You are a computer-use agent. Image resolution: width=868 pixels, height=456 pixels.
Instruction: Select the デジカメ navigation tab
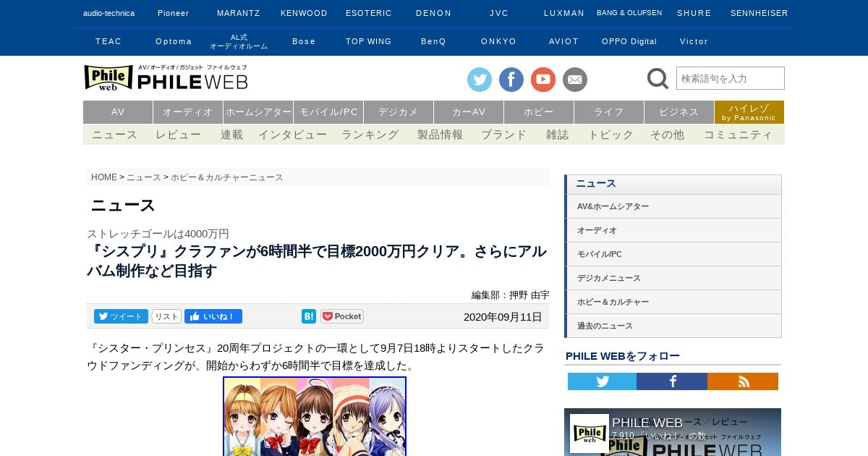click(x=399, y=112)
